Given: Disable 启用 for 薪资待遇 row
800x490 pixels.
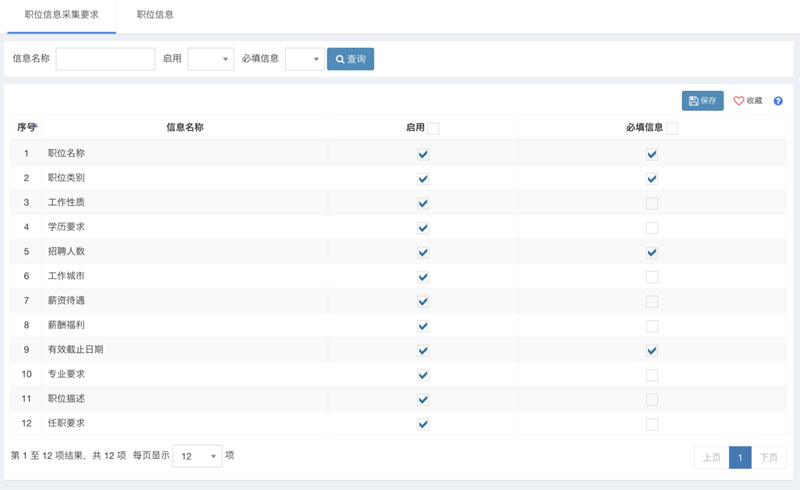Looking at the screenshot, I should click(x=423, y=301).
